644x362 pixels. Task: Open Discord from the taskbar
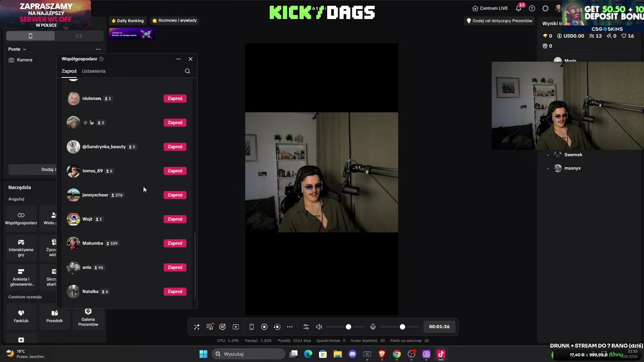pyautogui.click(x=352, y=354)
